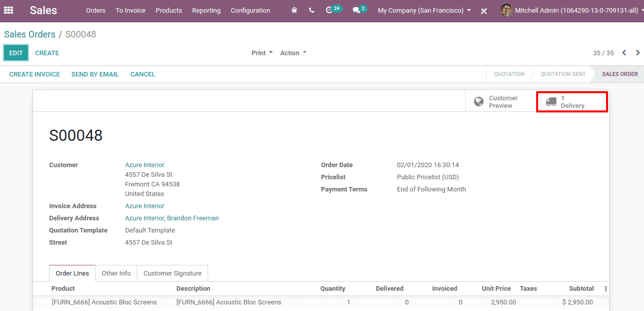Viewport: 644px width, 311px height.
Task: Click the Sales app title
Action: (44, 10)
